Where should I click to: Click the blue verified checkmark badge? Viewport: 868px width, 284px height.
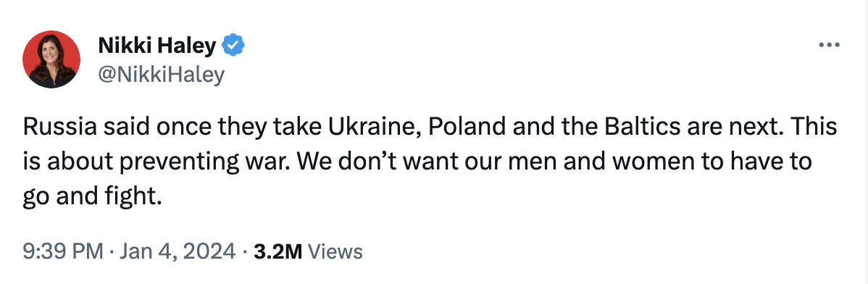233,45
